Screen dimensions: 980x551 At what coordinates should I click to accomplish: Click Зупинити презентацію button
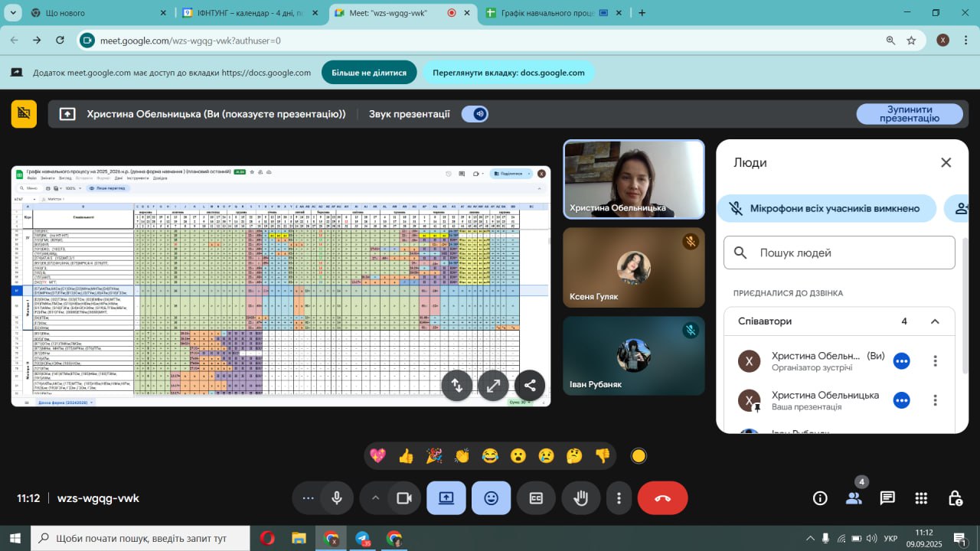[x=909, y=114]
